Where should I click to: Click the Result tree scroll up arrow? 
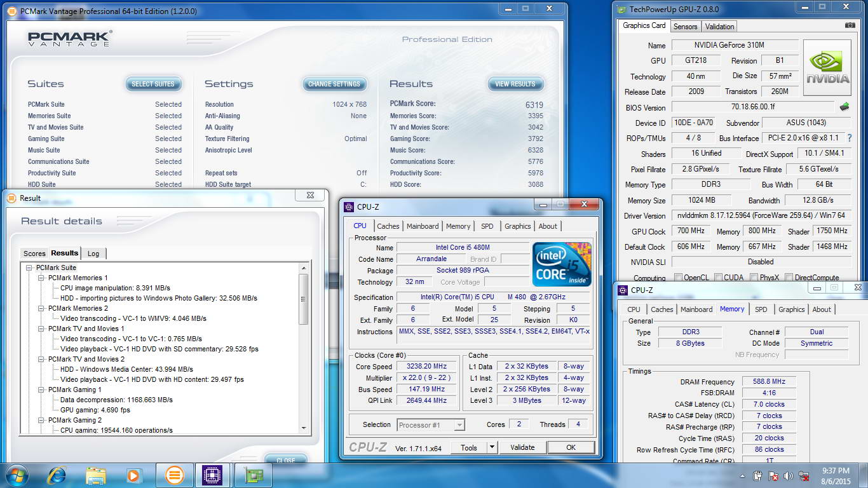click(304, 268)
